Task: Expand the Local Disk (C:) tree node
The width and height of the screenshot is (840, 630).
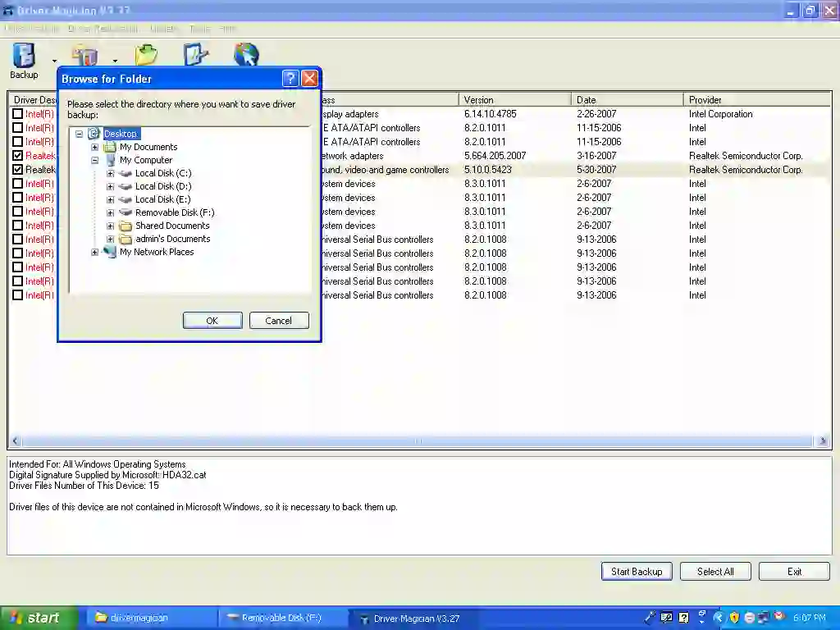Action: [110, 173]
